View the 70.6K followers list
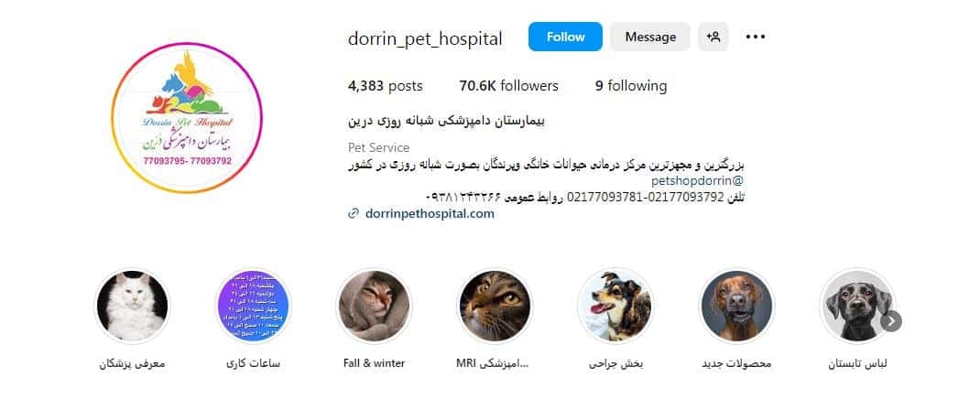Screen dimensions: 980x409 pos(508,86)
